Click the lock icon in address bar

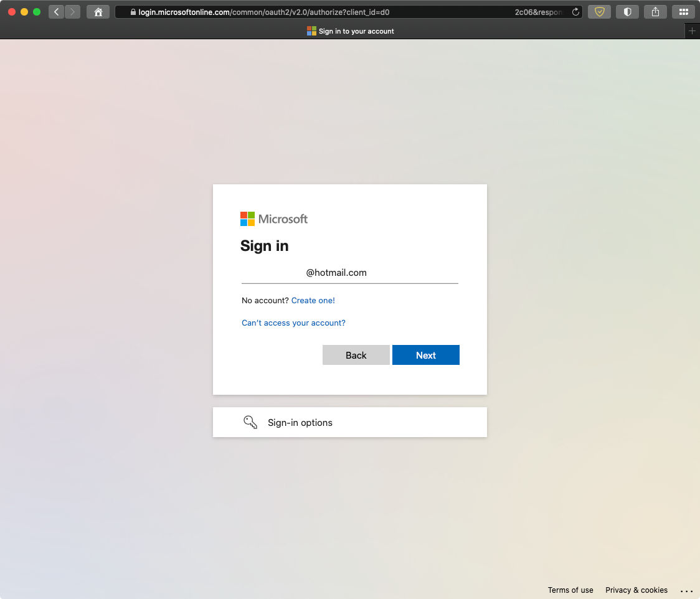[133, 12]
